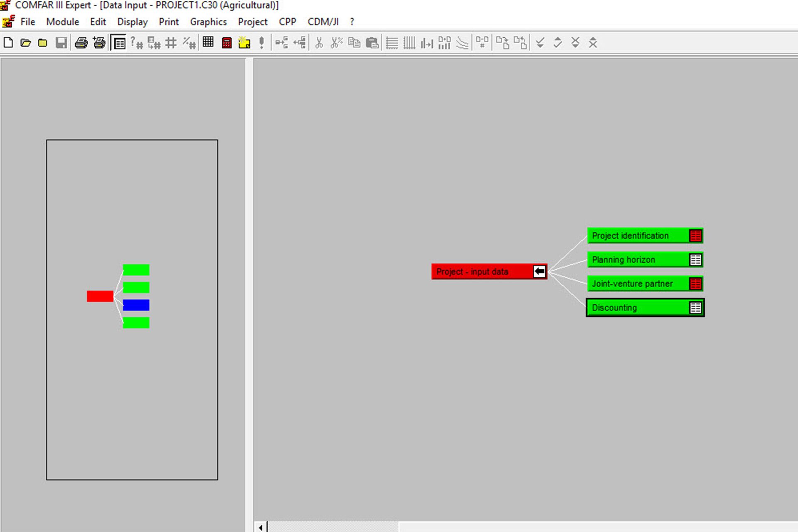Expand the Project input data node

[x=540, y=272]
